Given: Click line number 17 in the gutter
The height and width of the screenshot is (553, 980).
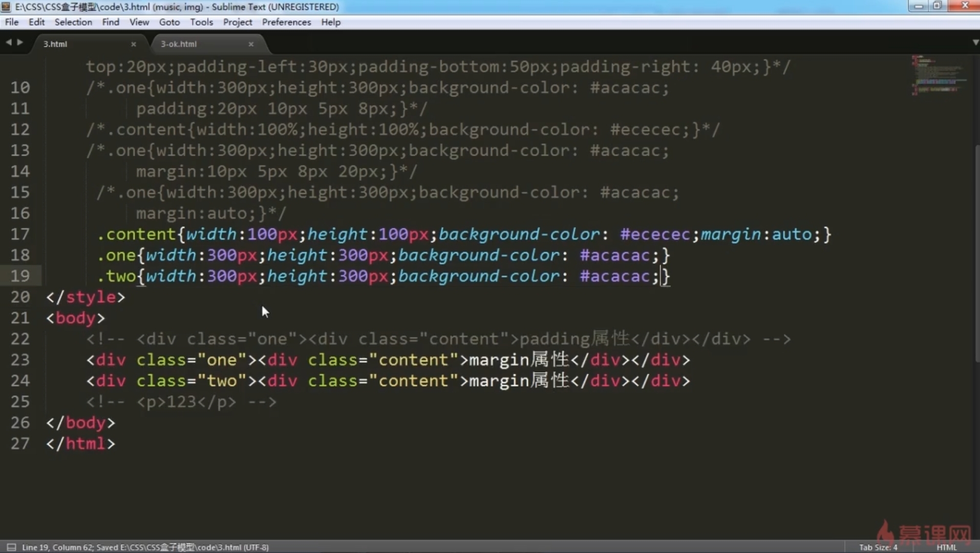Looking at the screenshot, I should (x=20, y=234).
